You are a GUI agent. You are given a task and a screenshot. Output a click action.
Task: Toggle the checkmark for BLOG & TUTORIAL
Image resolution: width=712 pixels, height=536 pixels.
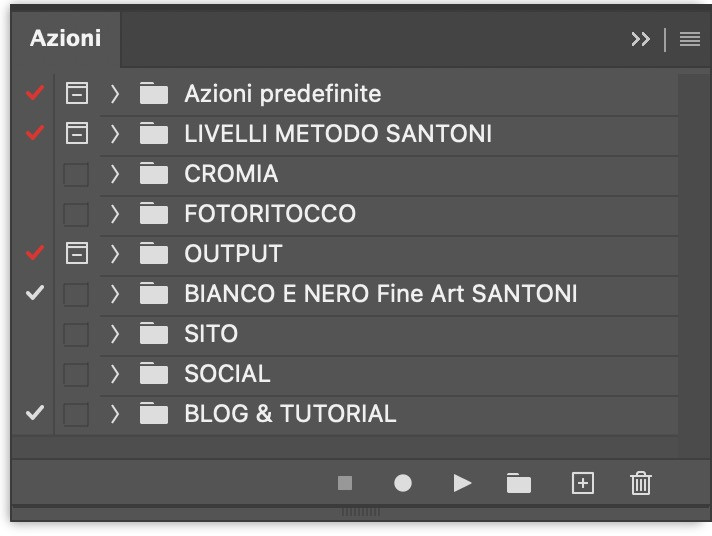coord(35,413)
